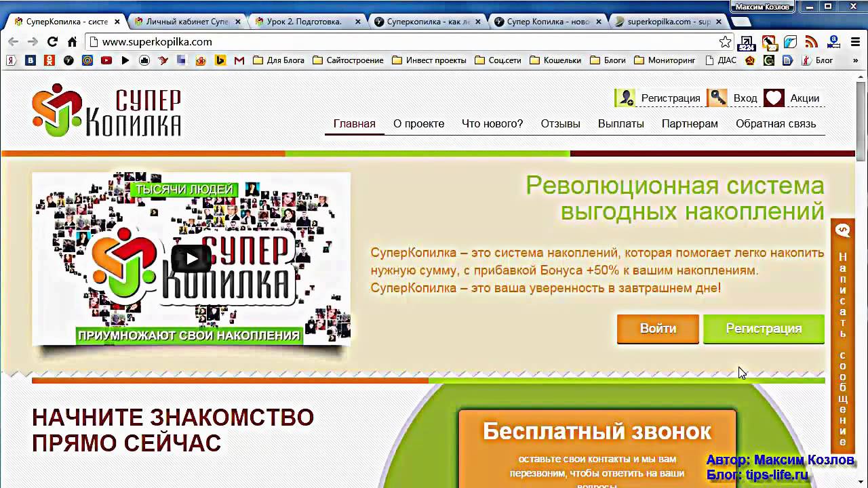Open the Партнерам menu item
The height and width of the screenshot is (488, 868).
[690, 124]
